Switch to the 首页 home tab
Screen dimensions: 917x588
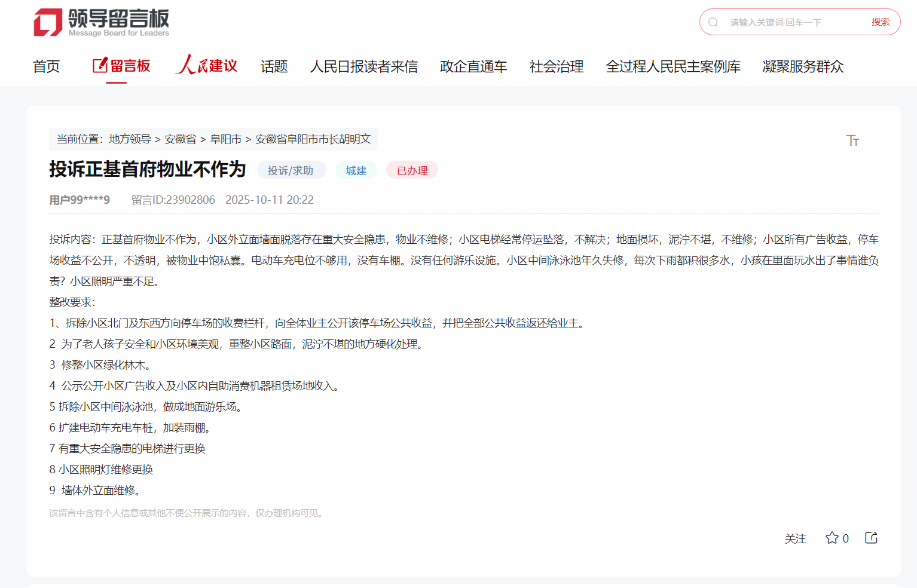47,66
